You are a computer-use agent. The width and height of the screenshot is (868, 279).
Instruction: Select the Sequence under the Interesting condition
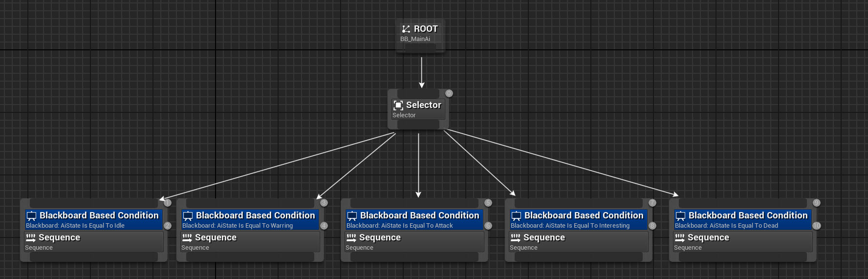tap(579, 242)
